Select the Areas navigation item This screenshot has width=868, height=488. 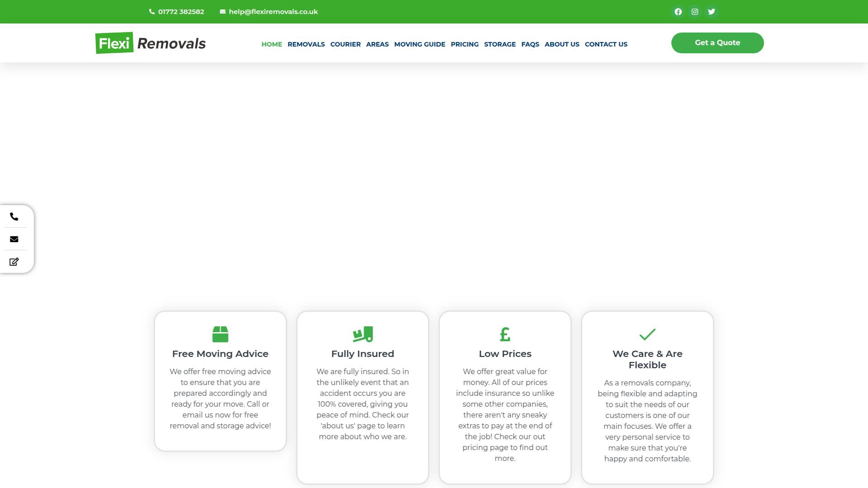coord(377,44)
